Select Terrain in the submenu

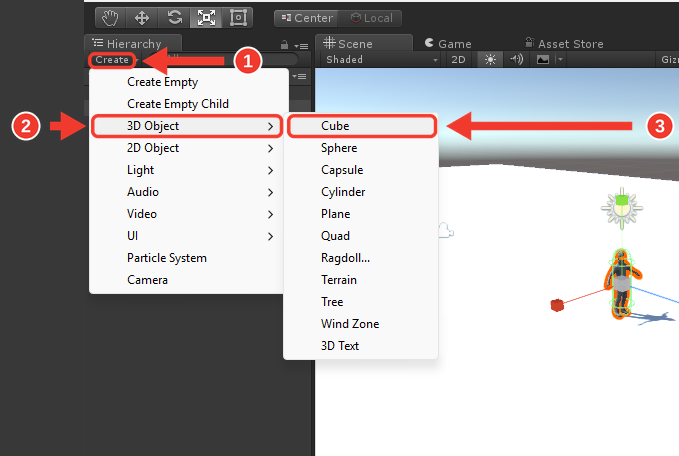coord(361,280)
